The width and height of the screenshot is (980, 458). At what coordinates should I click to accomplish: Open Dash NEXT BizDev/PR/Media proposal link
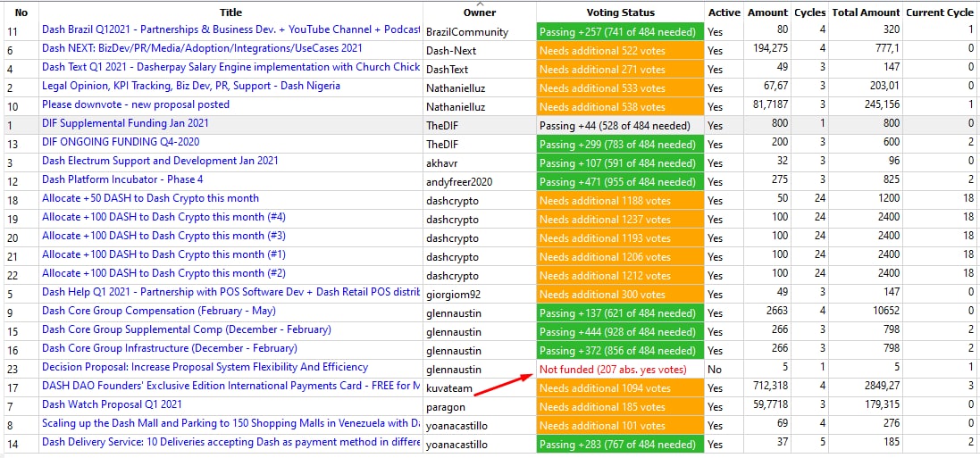coord(202,48)
